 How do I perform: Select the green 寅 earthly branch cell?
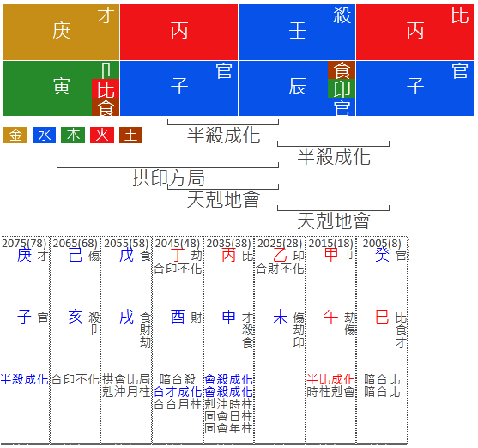(x=61, y=88)
